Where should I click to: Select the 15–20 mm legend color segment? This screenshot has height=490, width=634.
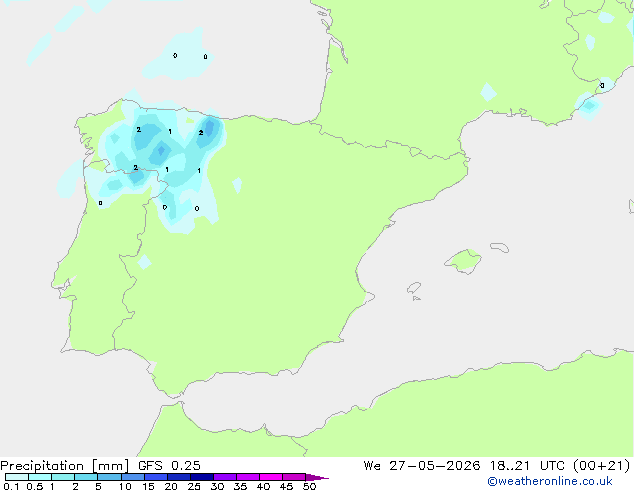point(155,477)
